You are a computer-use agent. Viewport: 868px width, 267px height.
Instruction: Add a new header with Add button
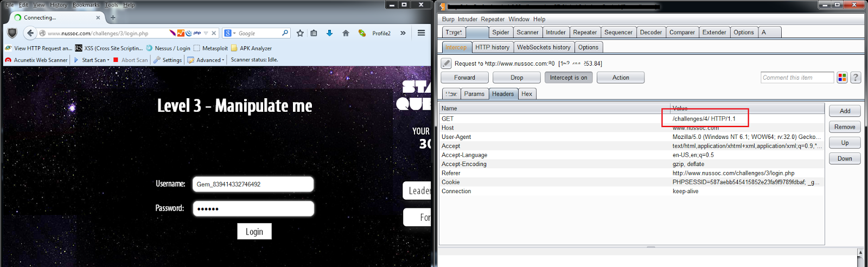pyautogui.click(x=845, y=111)
